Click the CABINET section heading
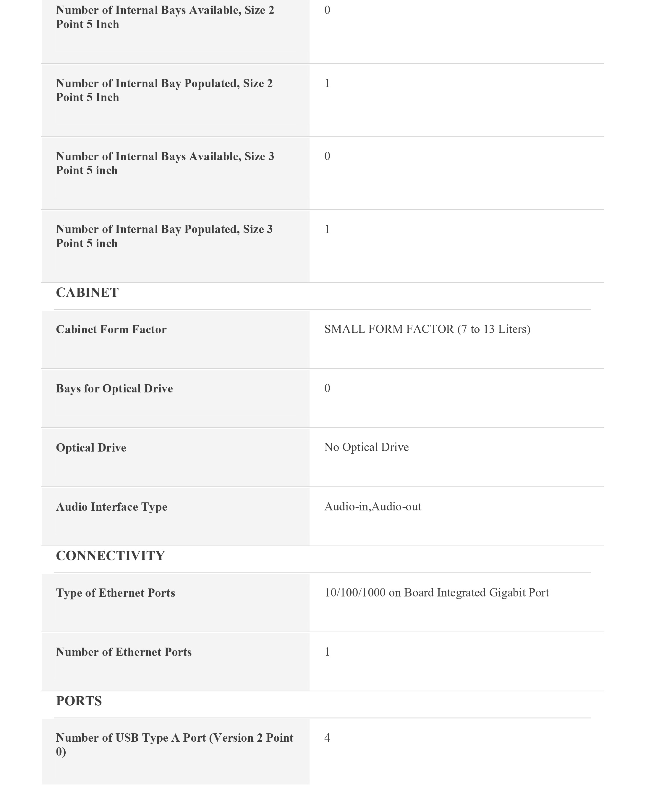The image size is (672, 807). pyautogui.click(x=87, y=293)
